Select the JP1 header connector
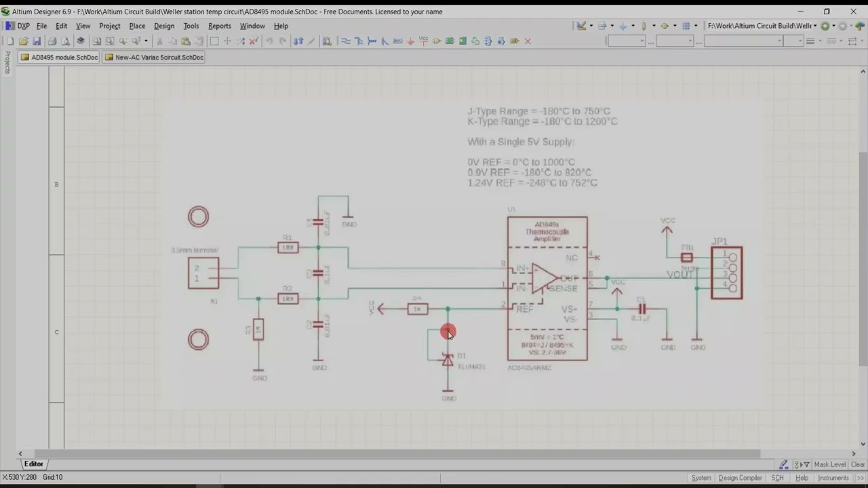868x488 pixels. coord(727,272)
